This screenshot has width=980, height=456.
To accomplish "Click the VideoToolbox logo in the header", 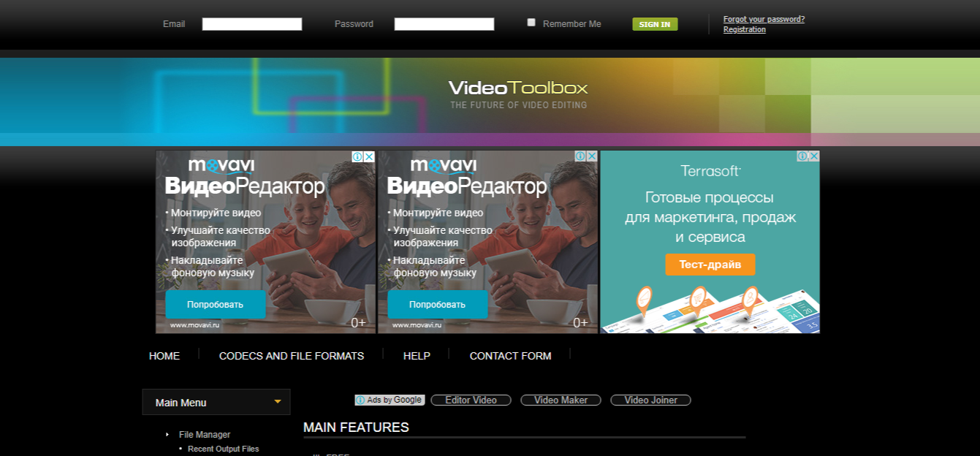I will 518,88.
